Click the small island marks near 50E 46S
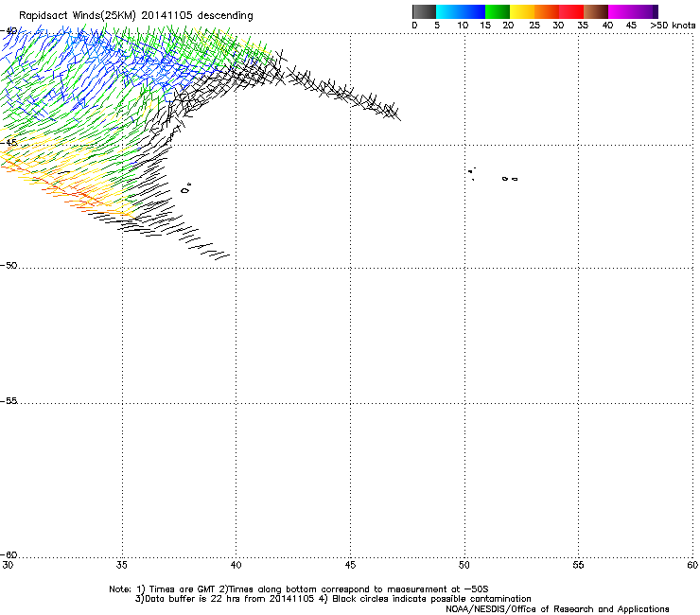700x615 pixels. [x=472, y=173]
